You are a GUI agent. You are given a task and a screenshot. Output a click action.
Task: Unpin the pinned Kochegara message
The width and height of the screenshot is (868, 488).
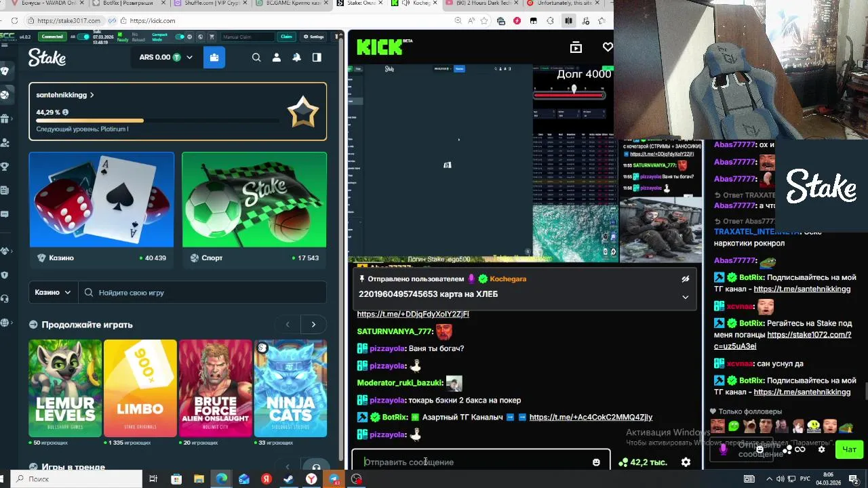pos(685,279)
